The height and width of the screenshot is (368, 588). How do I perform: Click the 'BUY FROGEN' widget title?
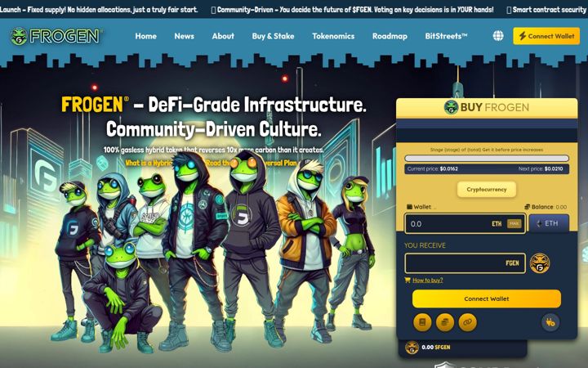tap(495, 107)
